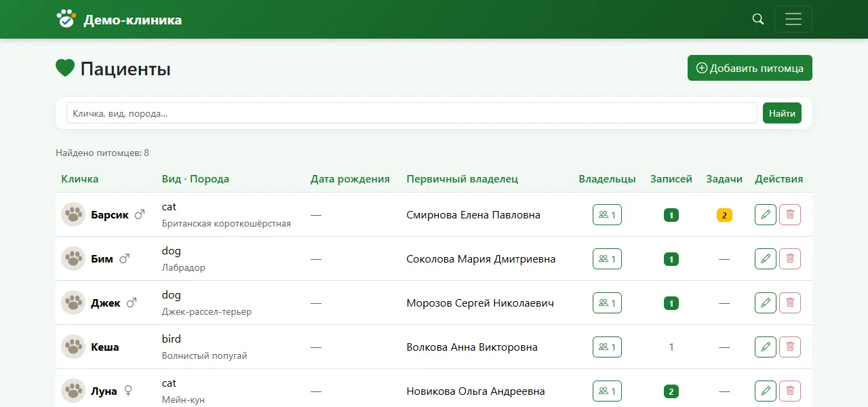Screen dimensions: 868x407
Task: Click owner Смирнова Елена Павловна
Action: [x=473, y=215]
